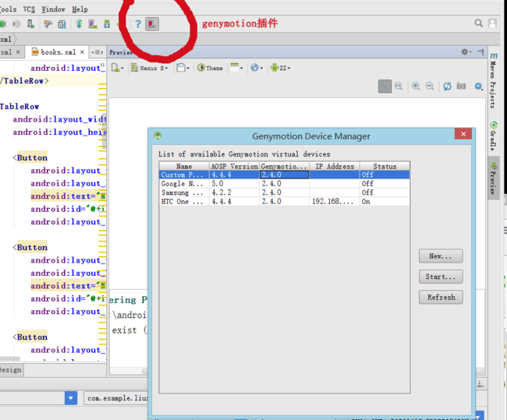
Task: Click the IP Address column header
Action: coord(335,166)
